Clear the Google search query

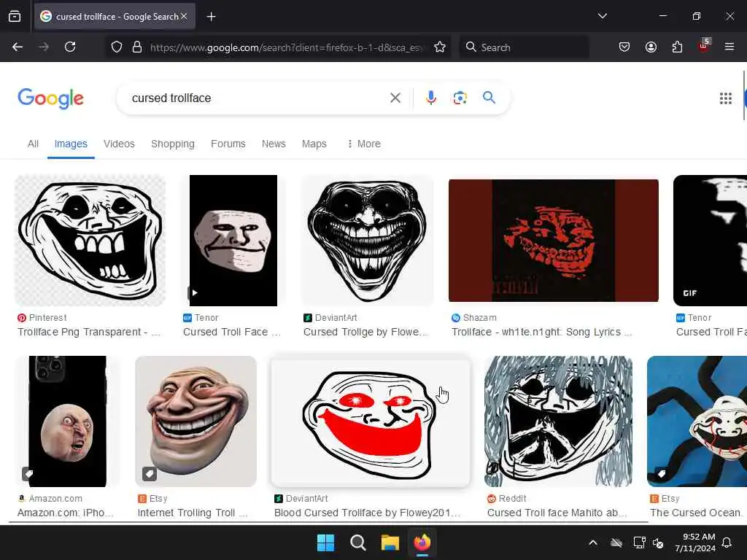395,98
